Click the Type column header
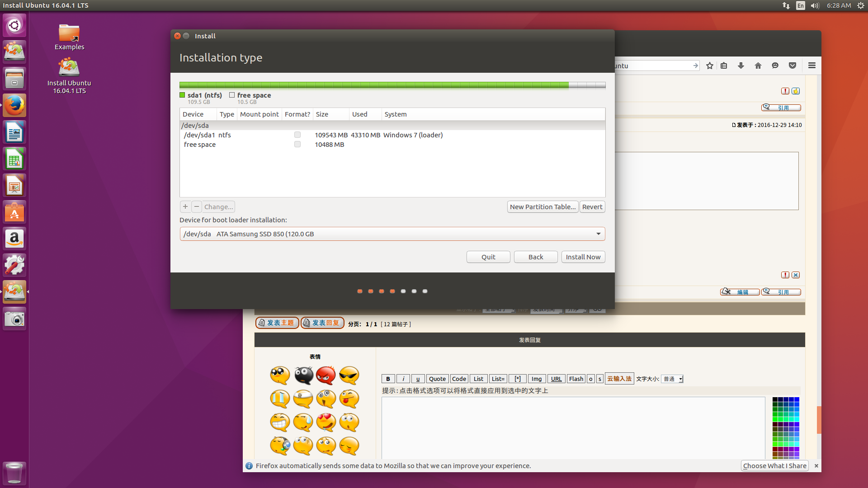 pos(227,114)
